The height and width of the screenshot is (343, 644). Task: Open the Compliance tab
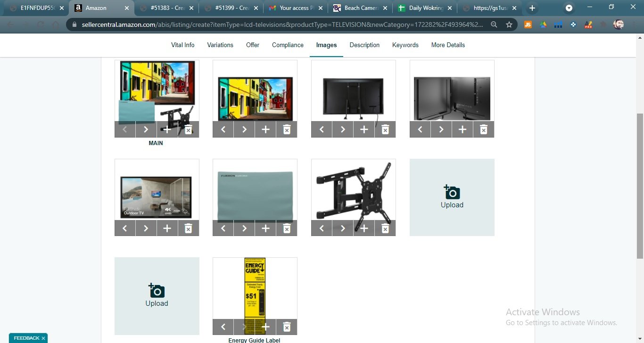pos(288,45)
